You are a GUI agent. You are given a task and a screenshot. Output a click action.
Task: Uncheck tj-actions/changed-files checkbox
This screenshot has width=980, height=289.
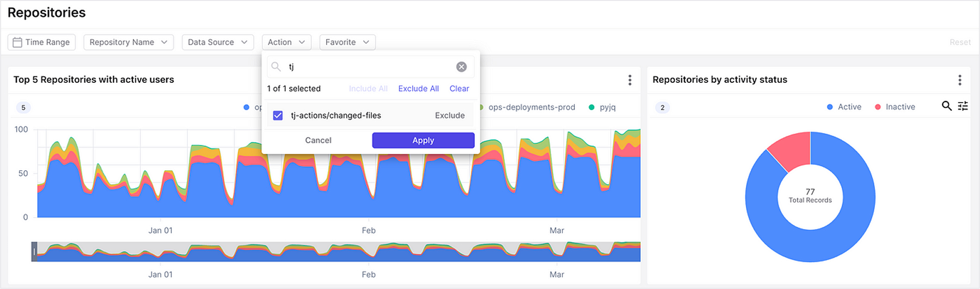tap(278, 116)
